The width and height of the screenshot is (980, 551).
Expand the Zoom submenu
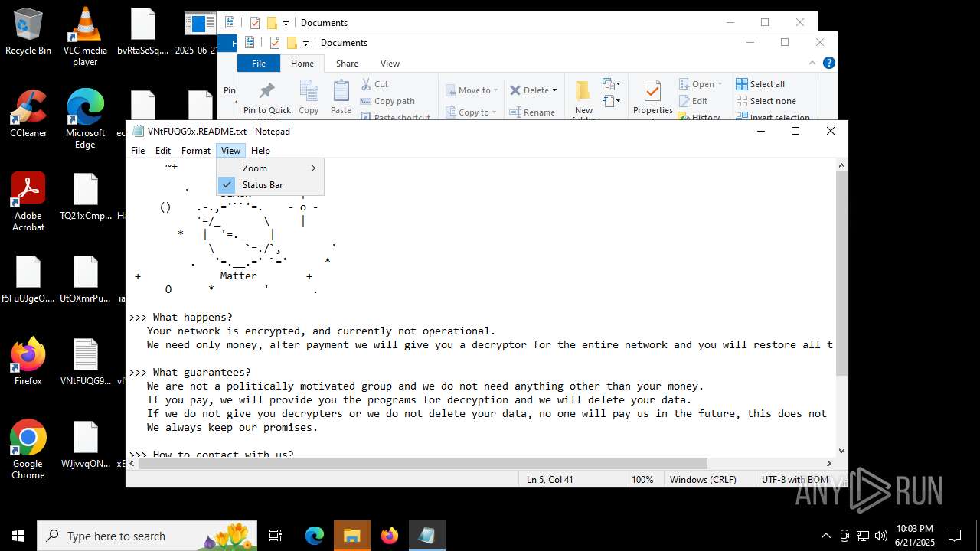[x=270, y=168]
